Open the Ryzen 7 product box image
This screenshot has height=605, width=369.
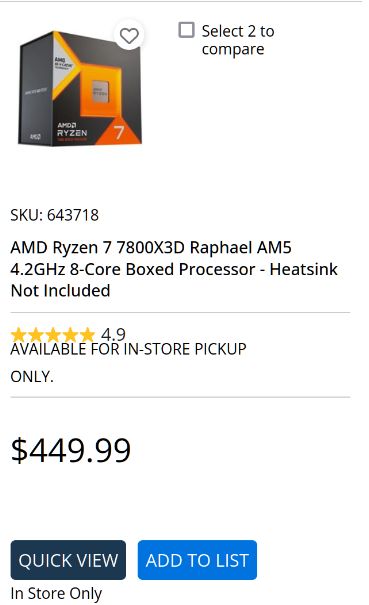(x=80, y=88)
